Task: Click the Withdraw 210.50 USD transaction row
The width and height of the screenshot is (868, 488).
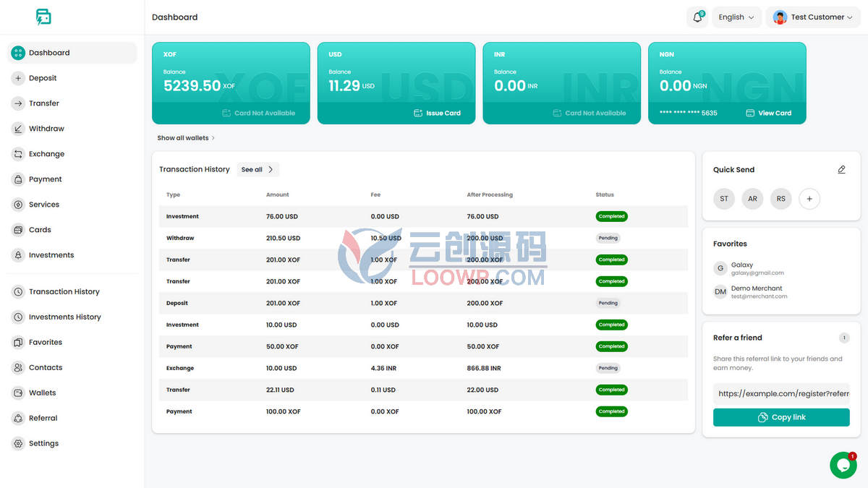Action: [x=423, y=238]
